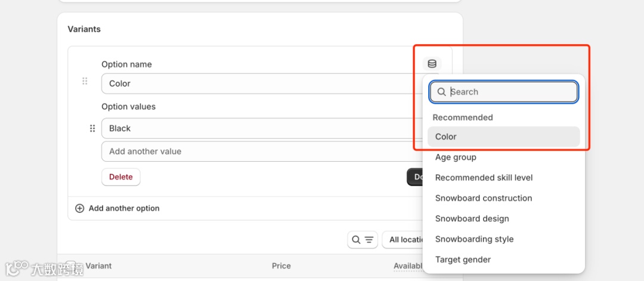This screenshot has width=644, height=281.
Task: Click the Black value drag handle
Action: point(92,128)
